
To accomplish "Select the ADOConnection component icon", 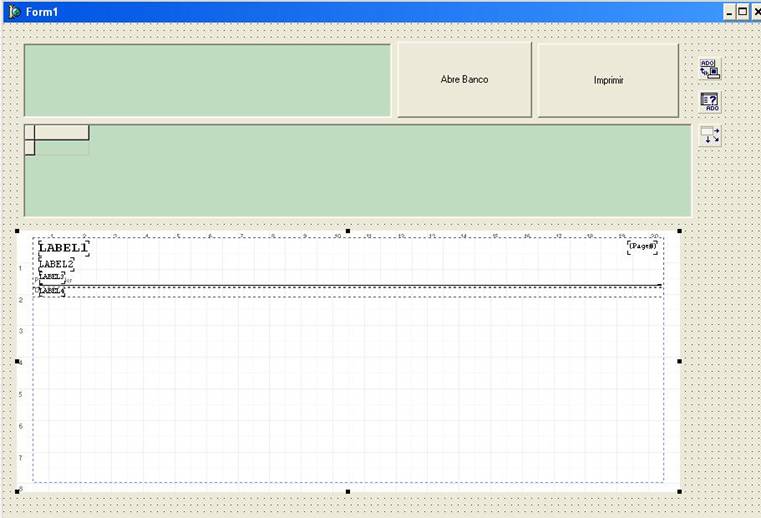I will tap(709, 69).
